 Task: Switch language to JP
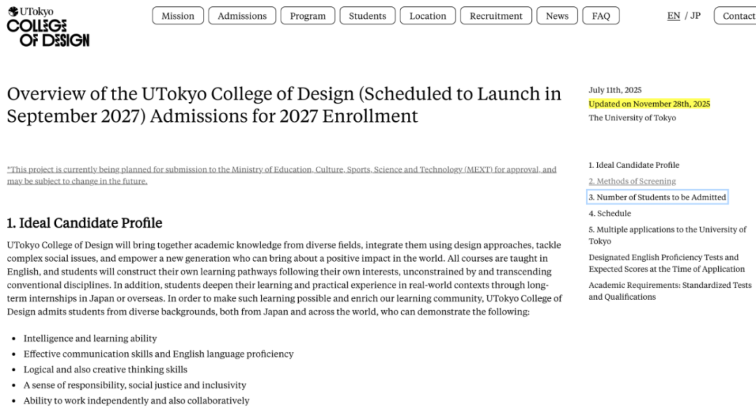click(x=695, y=16)
